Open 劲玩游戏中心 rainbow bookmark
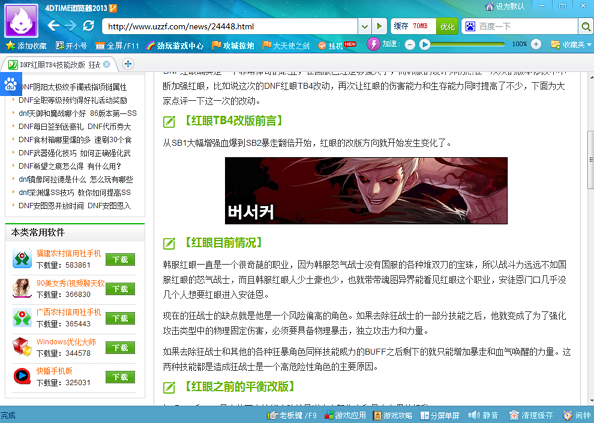 pos(175,46)
